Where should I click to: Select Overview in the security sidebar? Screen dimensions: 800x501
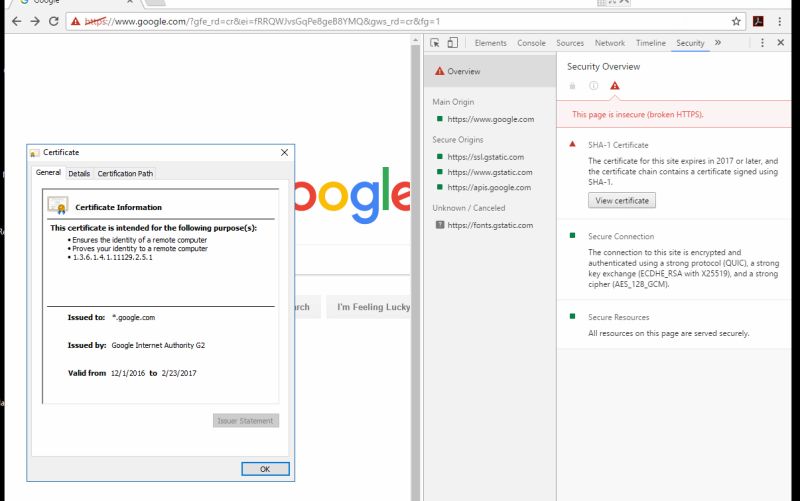(x=490, y=71)
